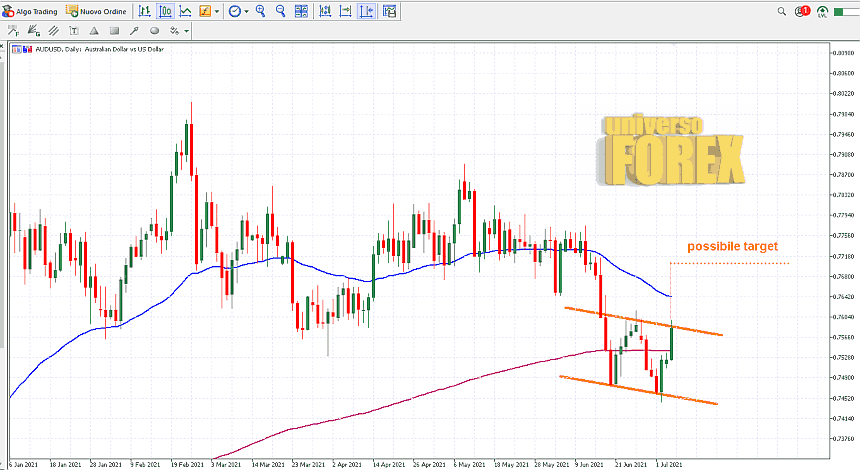Select the text label tool
Image resolution: width=860 pixels, height=470 pixels.
(x=74, y=30)
